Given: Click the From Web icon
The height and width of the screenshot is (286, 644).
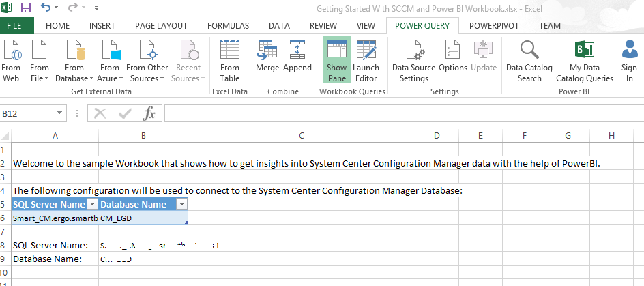Looking at the screenshot, I should (11, 61).
